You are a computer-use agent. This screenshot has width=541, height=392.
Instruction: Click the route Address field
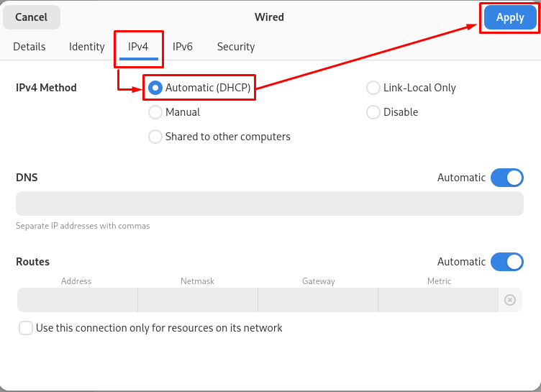[x=77, y=300]
